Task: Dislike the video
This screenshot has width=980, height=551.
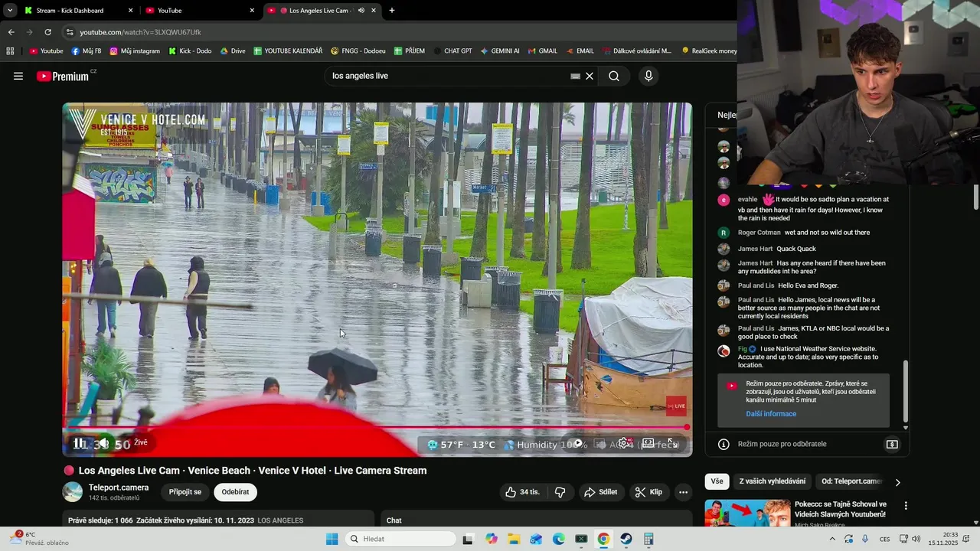Action: coord(560,492)
